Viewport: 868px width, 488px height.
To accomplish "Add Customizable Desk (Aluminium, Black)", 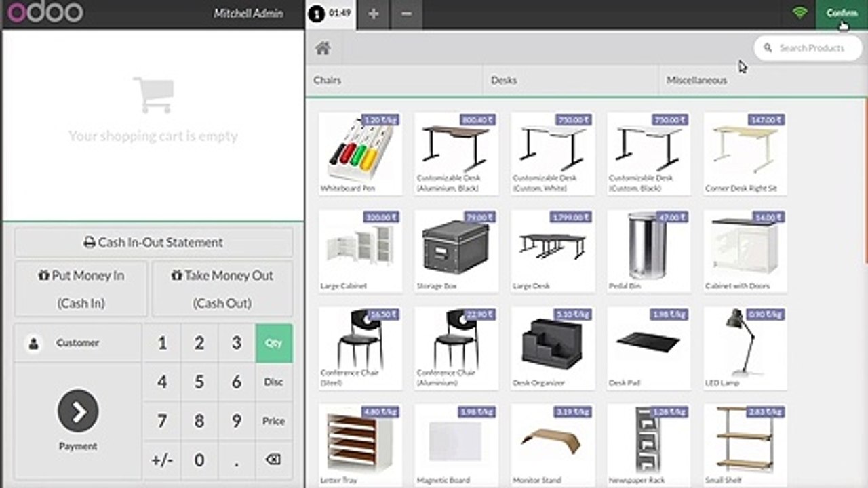I will 456,154.
